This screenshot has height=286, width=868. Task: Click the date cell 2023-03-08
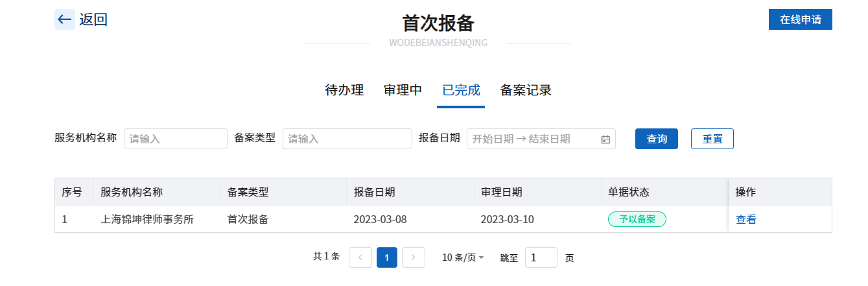click(x=380, y=219)
